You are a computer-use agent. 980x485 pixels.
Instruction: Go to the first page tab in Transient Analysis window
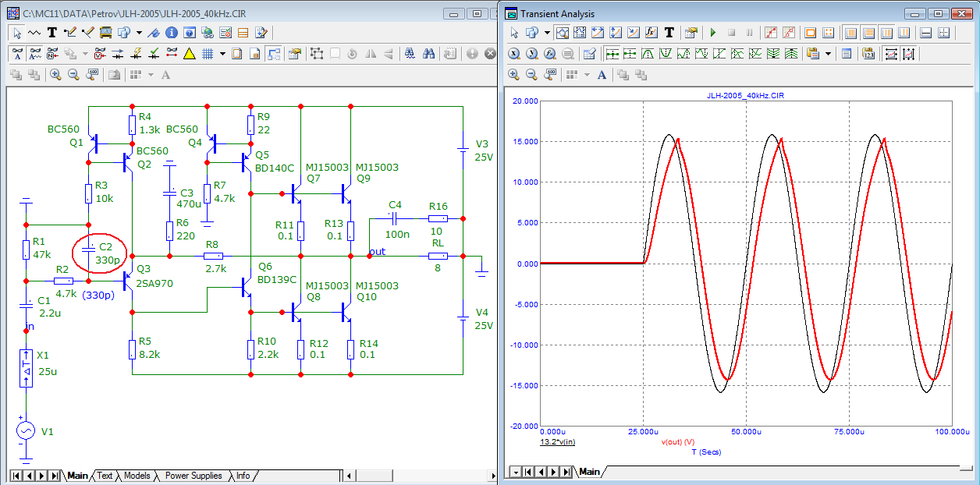click(x=528, y=472)
